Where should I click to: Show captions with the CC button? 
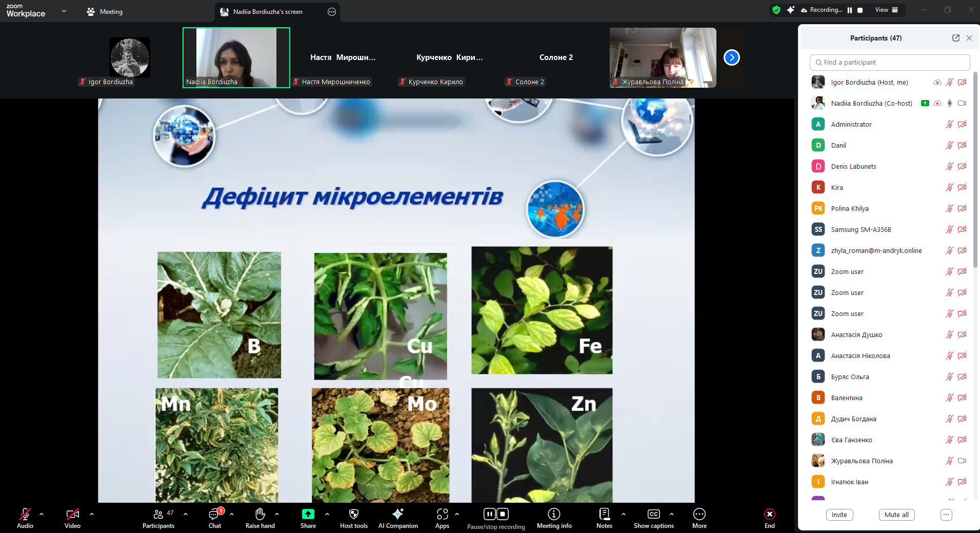coord(654,518)
